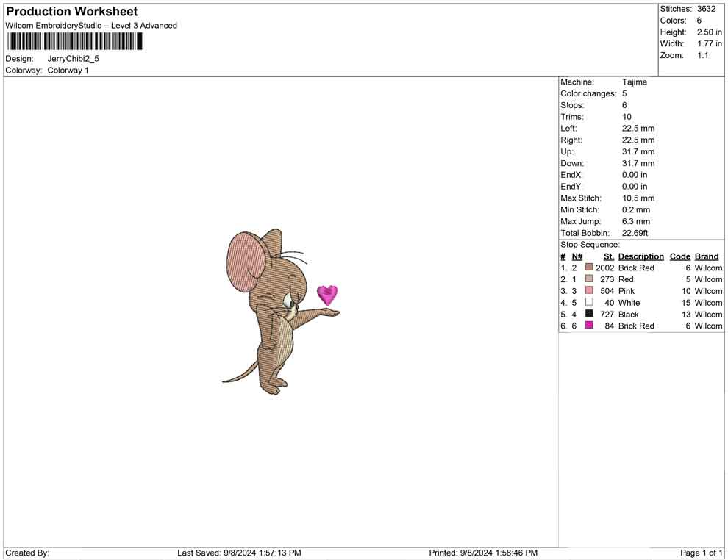Click the Printed timestamp in footer

click(x=483, y=553)
